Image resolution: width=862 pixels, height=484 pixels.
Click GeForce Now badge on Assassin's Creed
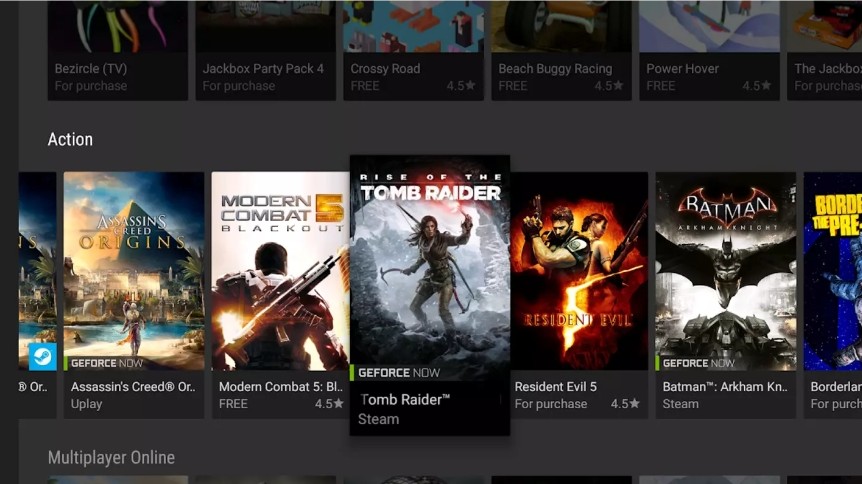pos(104,363)
